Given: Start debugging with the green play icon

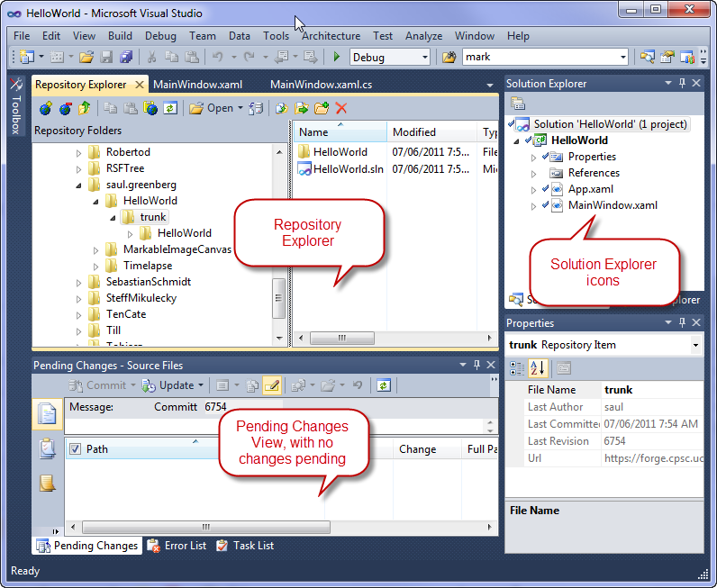Looking at the screenshot, I should pos(337,57).
